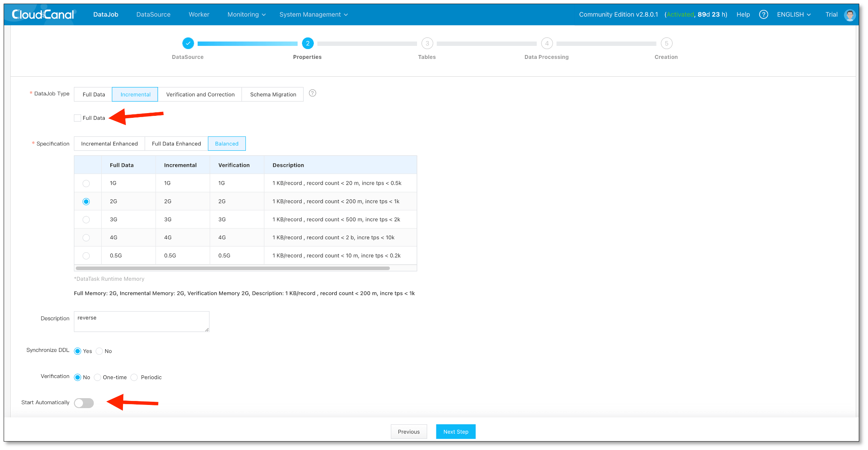
Task: Click the Previous button
Action: point(409,432)
